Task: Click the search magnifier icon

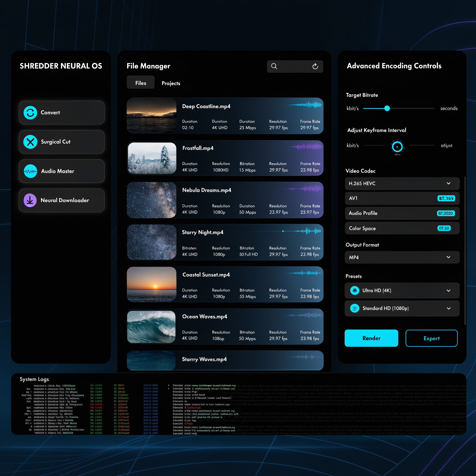Action: [274, 66]
